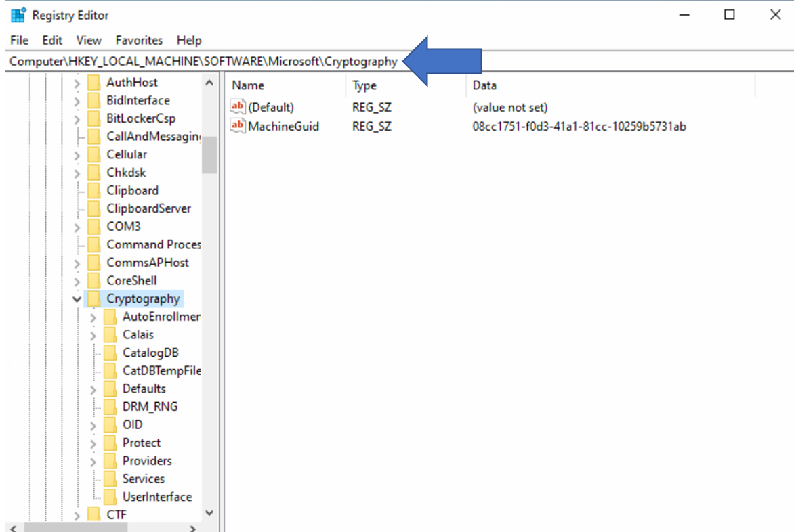
Task: Select the UserInterface tree item
Action: pos(157,497)
